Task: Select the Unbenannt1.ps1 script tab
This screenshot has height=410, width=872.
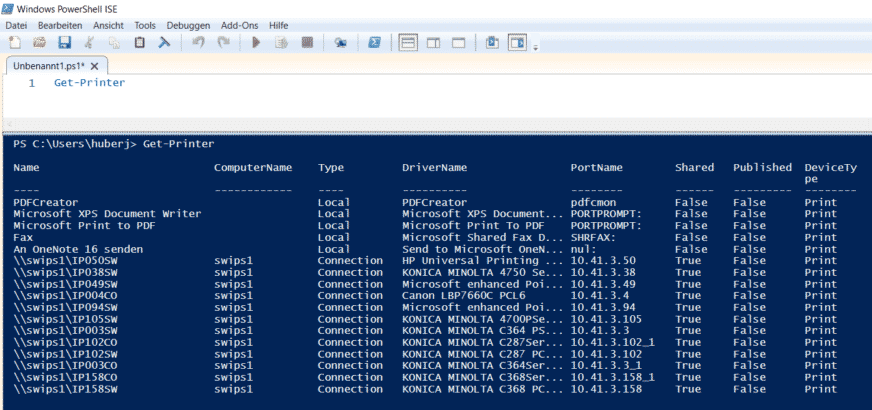Action: point(48,66)
